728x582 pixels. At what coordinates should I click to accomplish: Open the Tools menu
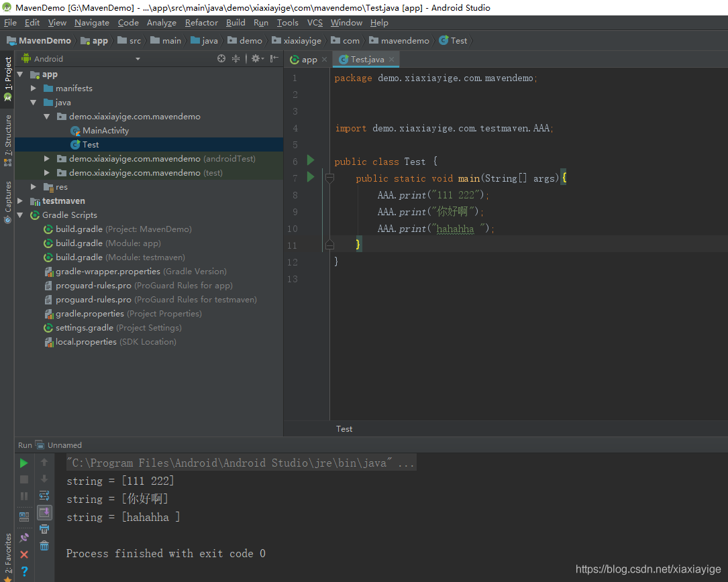288,23
